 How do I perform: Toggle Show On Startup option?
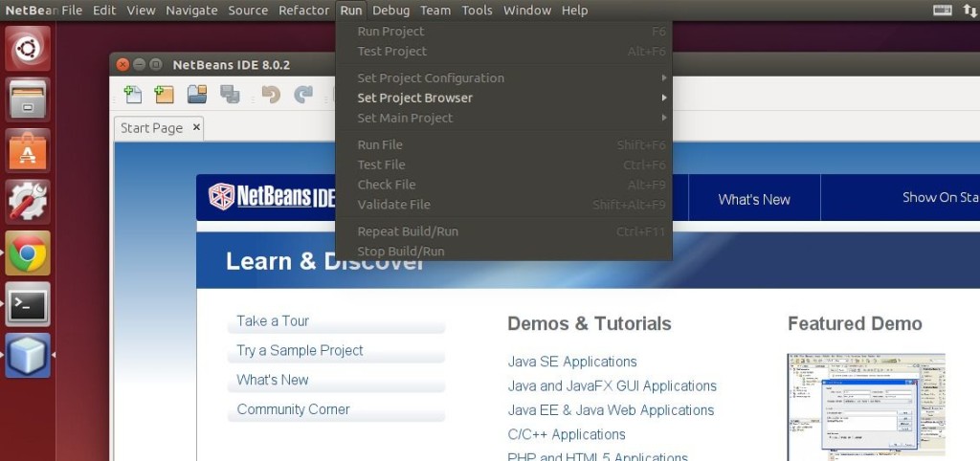tap(942, 197)
